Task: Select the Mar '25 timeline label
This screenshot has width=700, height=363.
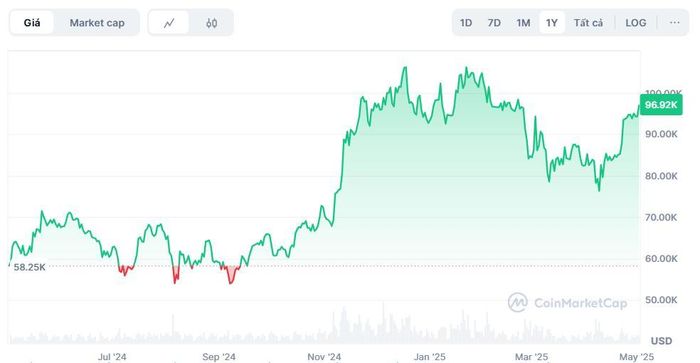Action: [531, 357]
